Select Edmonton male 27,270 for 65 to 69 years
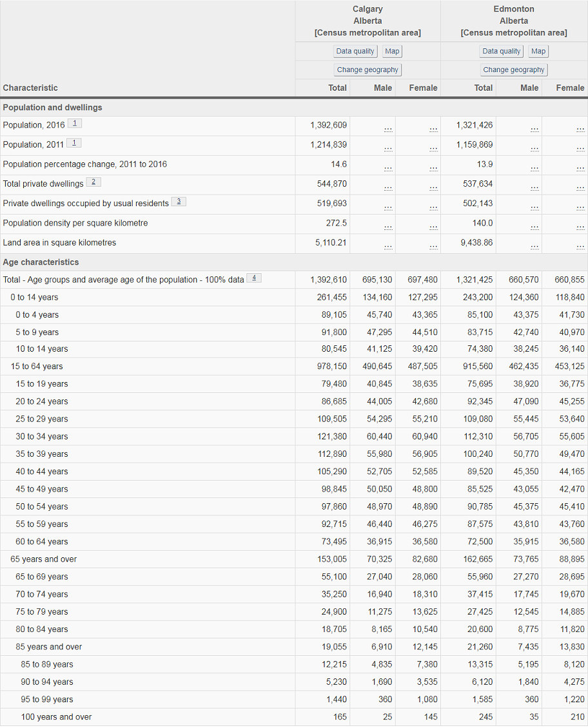The height and width of the screenshot is (728, 588). coord(525,577)
